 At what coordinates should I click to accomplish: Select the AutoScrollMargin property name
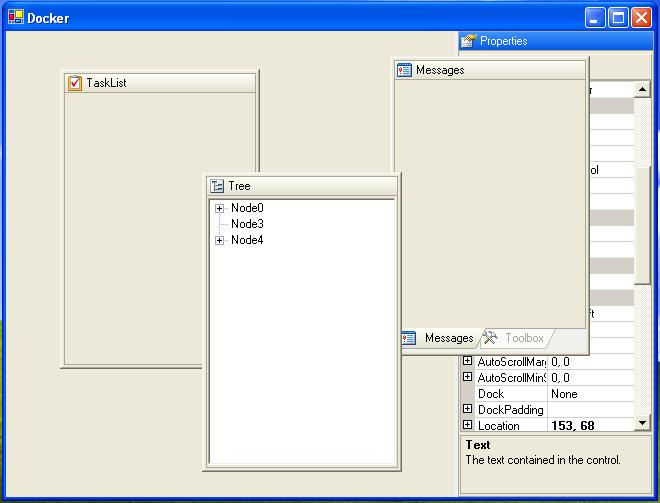tap(511, 362)
